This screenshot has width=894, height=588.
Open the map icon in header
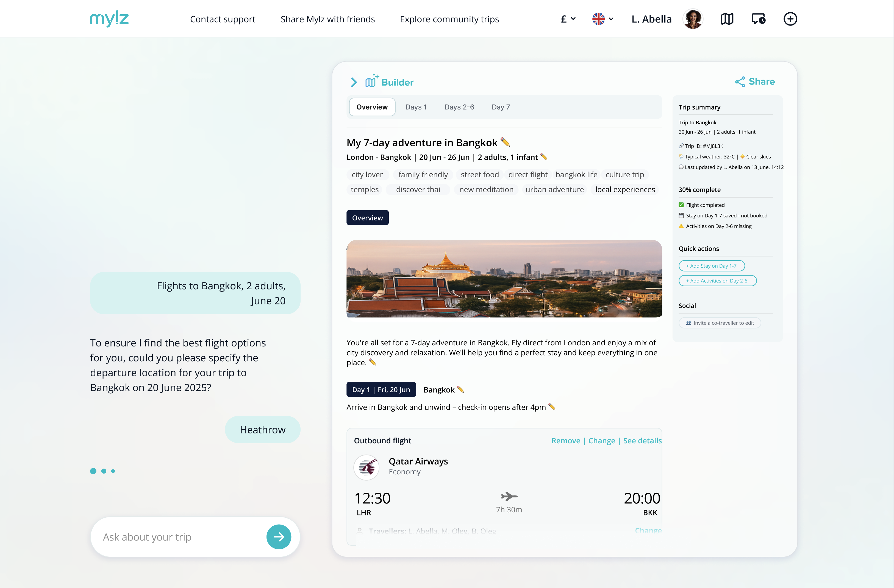(727, 19)
